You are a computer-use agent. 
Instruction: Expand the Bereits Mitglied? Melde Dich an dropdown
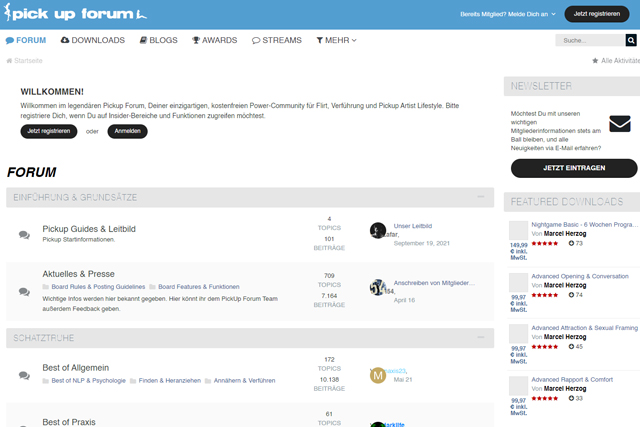pyautogui.click(x=508, y=14)
